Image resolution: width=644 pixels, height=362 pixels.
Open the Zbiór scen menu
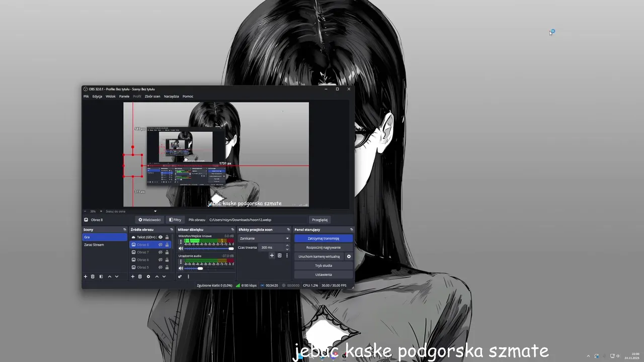[x=152, y=96]
